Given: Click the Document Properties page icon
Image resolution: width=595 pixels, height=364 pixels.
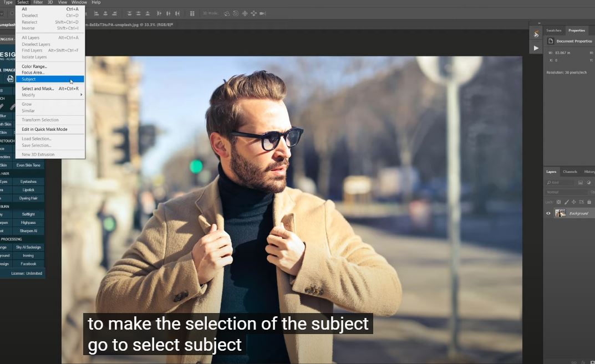Looking at the screenshot, I should (551, 41).
